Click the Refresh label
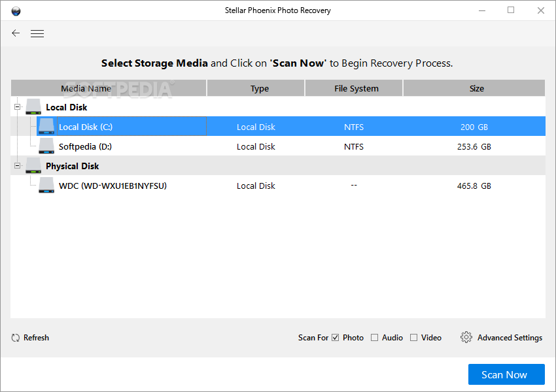The height and width of the screenshot is (392, 556). pyautogui.click(x=36, y=338)
